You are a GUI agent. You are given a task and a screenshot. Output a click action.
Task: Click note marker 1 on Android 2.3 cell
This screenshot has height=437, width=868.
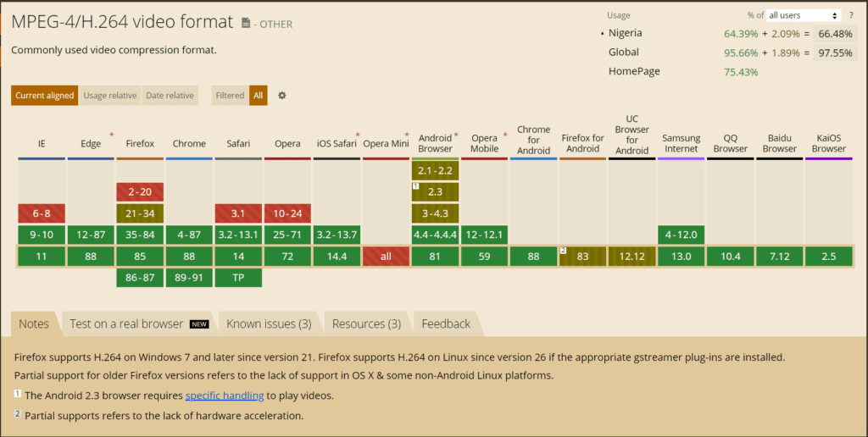click(x=415, y=185)
